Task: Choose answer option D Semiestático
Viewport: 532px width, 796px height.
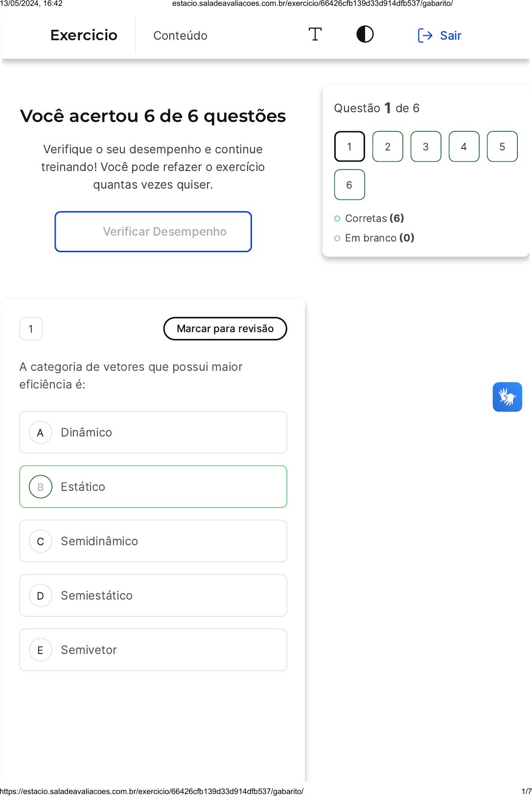Action: (153, 596)
